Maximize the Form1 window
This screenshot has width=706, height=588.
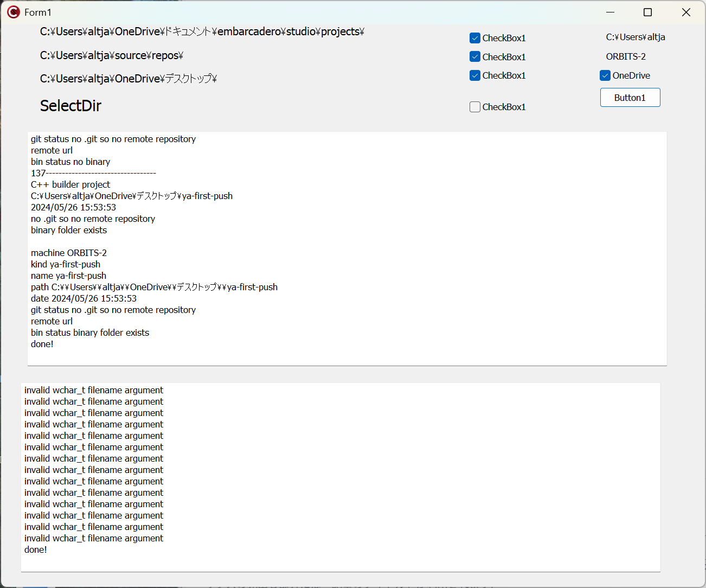(x=647, y=12)
